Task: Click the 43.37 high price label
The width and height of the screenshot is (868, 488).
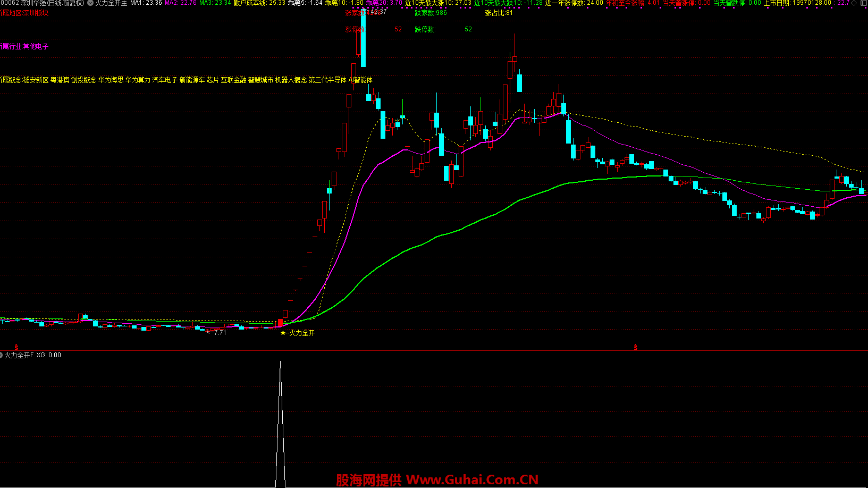Action: tap(378, 12)
